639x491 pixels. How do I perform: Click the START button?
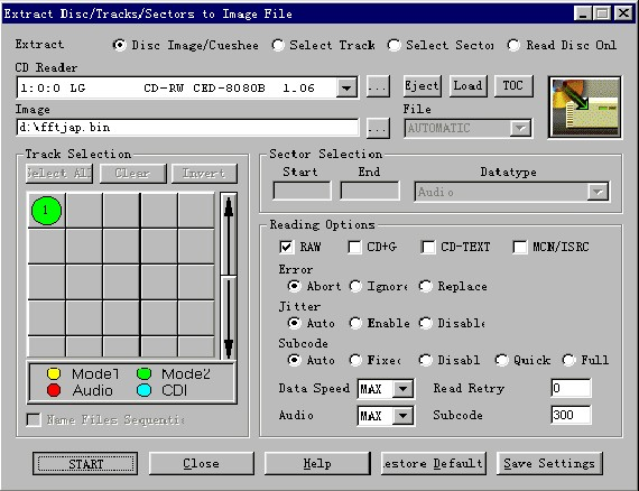pos(85,463)
